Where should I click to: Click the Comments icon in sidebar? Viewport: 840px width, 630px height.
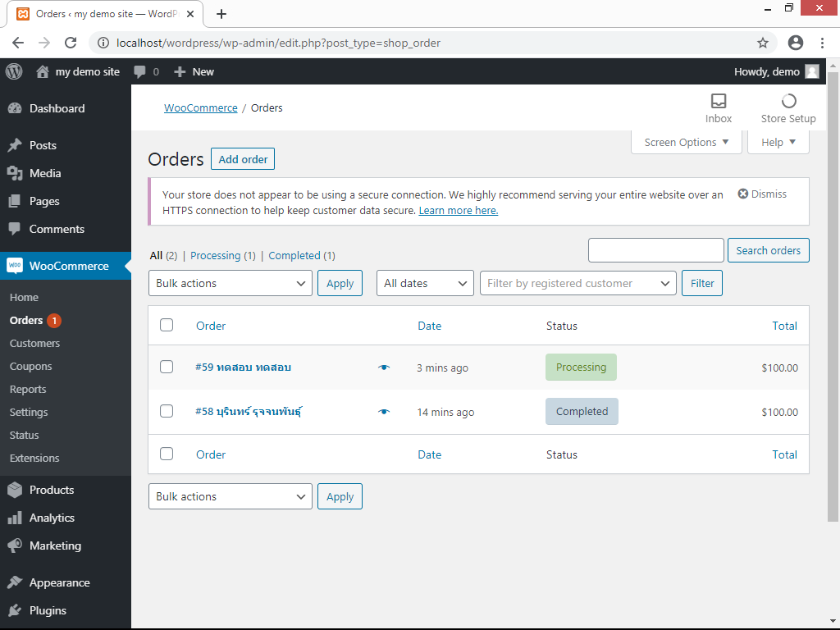[15, 229]
